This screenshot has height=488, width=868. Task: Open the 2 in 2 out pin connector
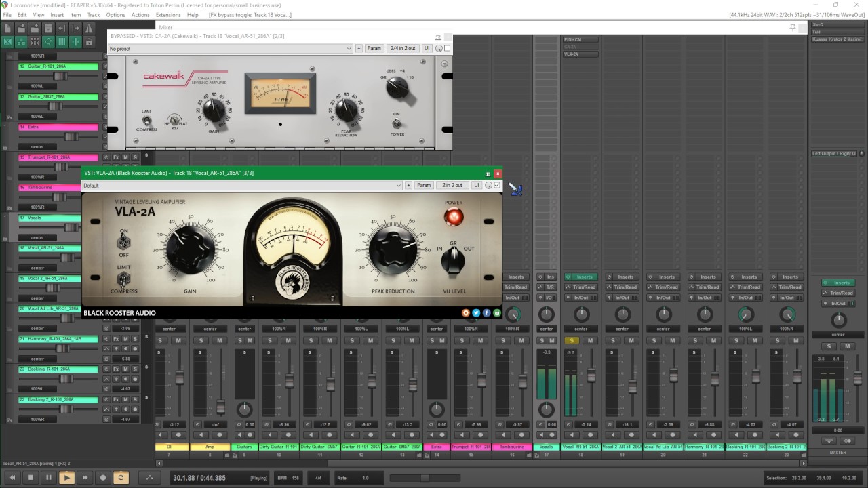tap(452, 185)
